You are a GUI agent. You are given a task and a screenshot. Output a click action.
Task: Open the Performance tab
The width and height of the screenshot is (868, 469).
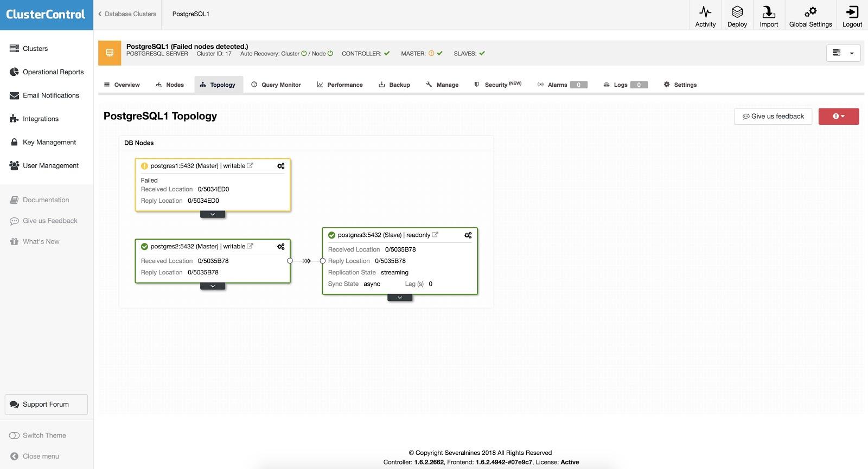tap(340, 85)
